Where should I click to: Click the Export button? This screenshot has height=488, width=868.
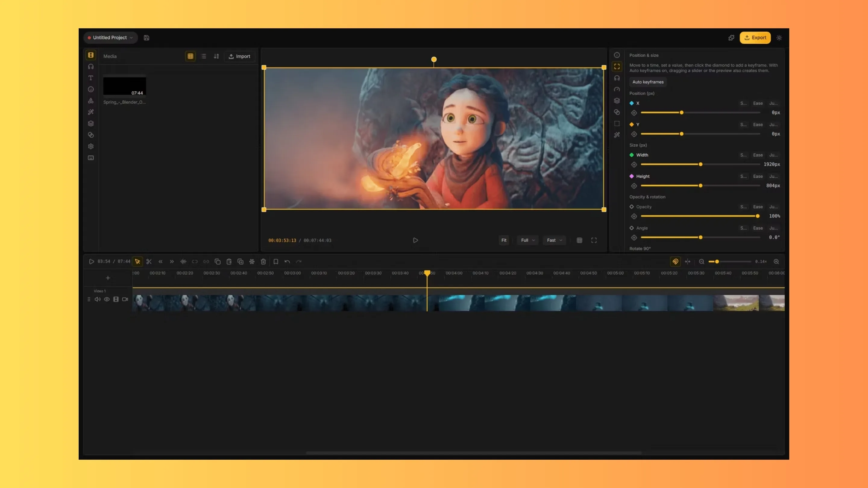tap(755, 38)
